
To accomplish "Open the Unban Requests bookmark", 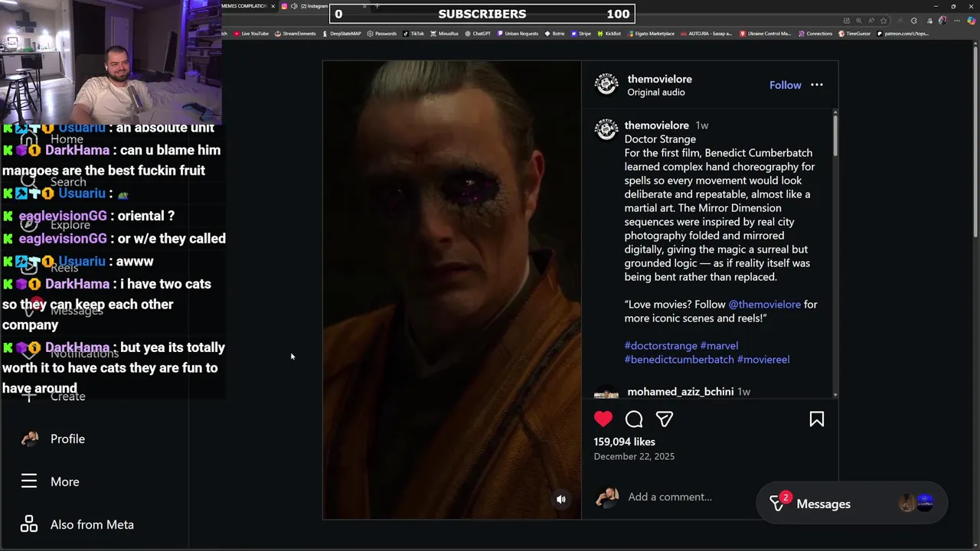I will point(518,34).
